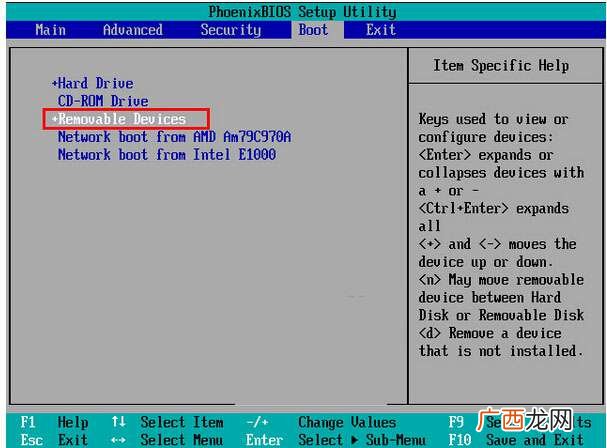Click the up-down arrows beside Select Item
The image size is (607, 448).
coord(118,422)
